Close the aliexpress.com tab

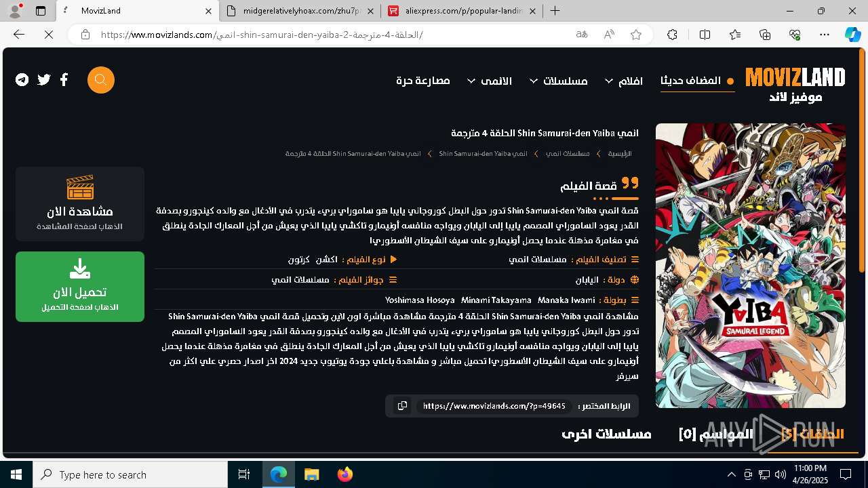532,11
